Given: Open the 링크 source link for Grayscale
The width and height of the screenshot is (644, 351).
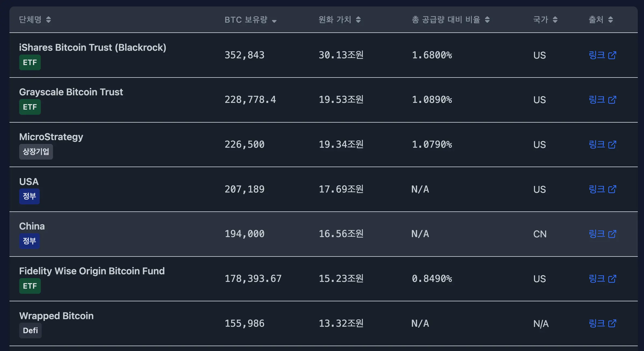Looking at the screenshot, I should tap(597, 100).
